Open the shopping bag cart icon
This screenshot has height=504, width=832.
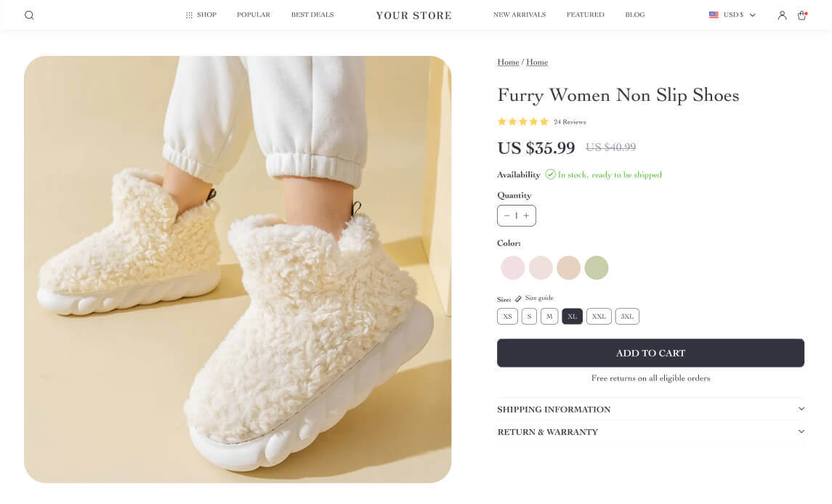point(801,15)
